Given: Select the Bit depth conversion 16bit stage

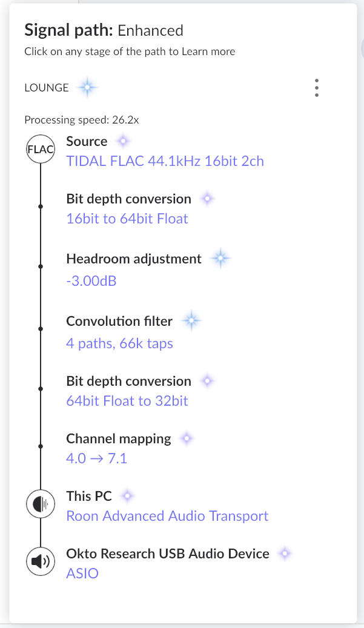Looking at the screenshot, I should click(x=129, y=199).
